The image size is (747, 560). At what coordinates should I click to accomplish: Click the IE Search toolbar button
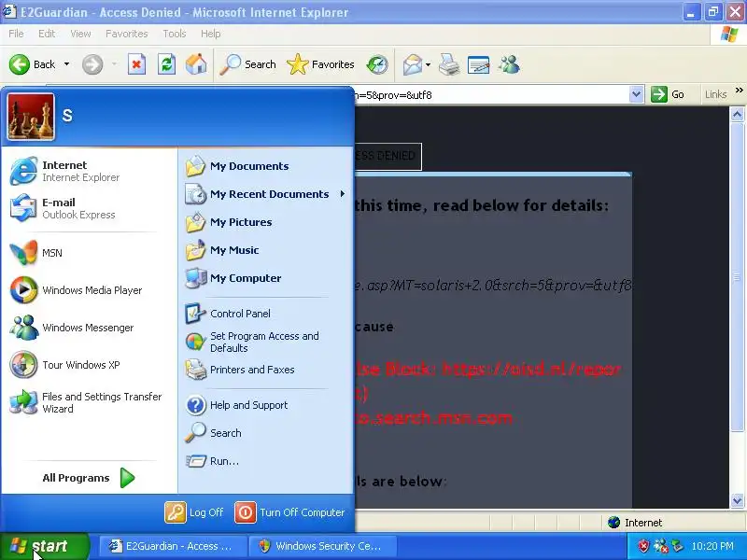tap(248, 64)
